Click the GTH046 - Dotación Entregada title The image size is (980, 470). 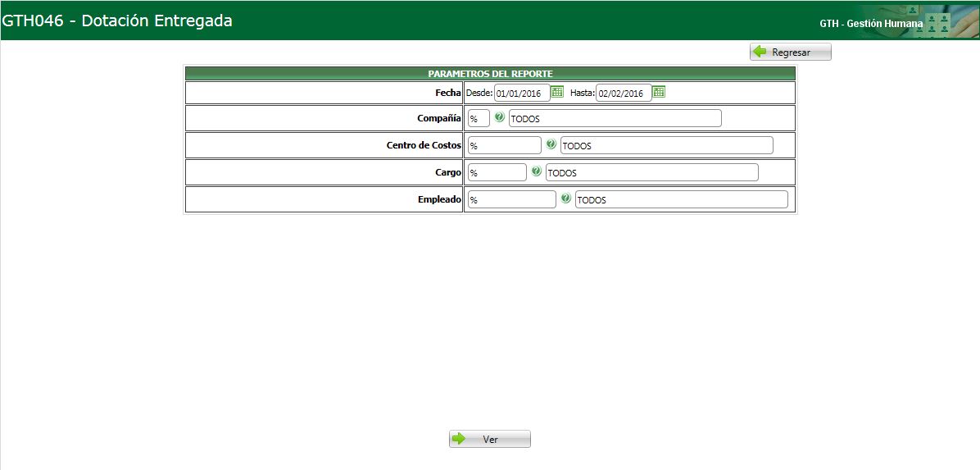pos(117,21)
